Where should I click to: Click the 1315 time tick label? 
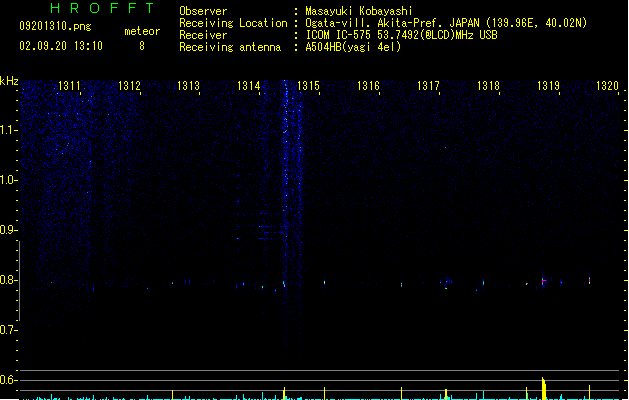point(308,86)
